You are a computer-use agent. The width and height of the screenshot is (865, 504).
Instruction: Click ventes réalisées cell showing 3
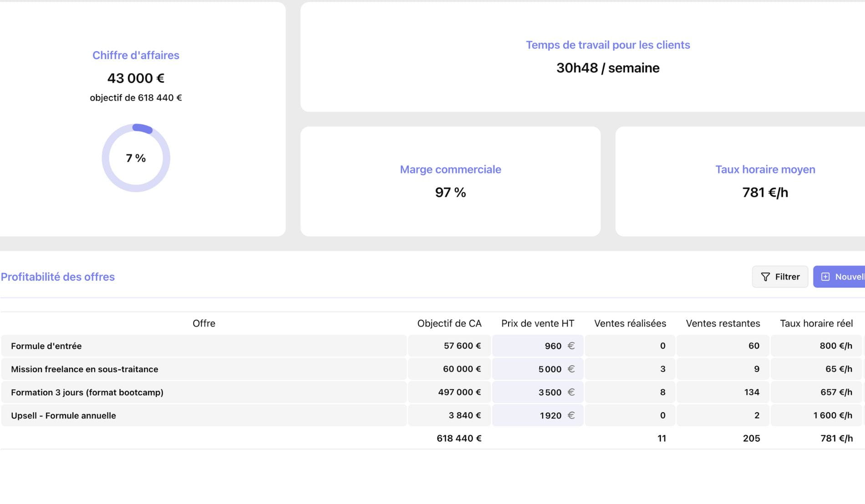tap(630, 369)
